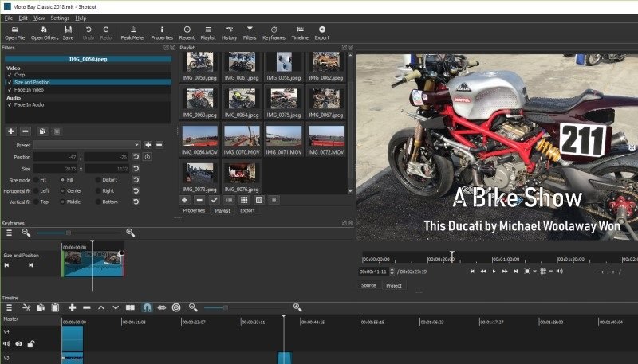Open the player grid options dropdown
This screenshot has width=638, height=364.
coord(550,272)
